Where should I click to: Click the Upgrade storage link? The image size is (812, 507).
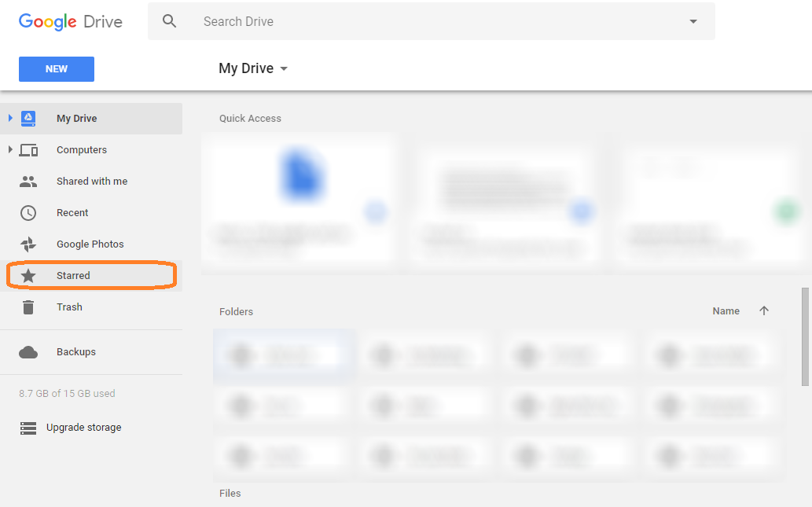click(x=84, y=428)
